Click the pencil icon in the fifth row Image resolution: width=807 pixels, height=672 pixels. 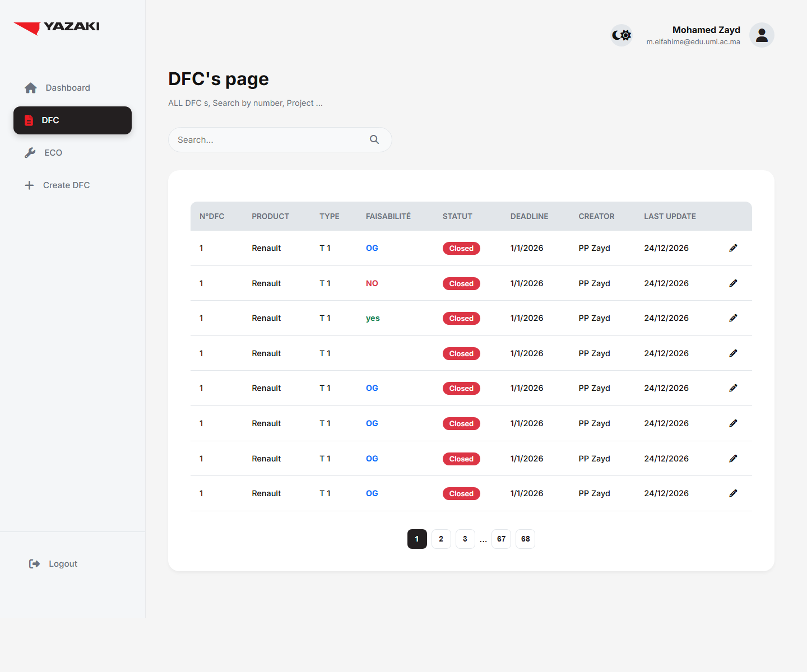(x=733, y=388)
